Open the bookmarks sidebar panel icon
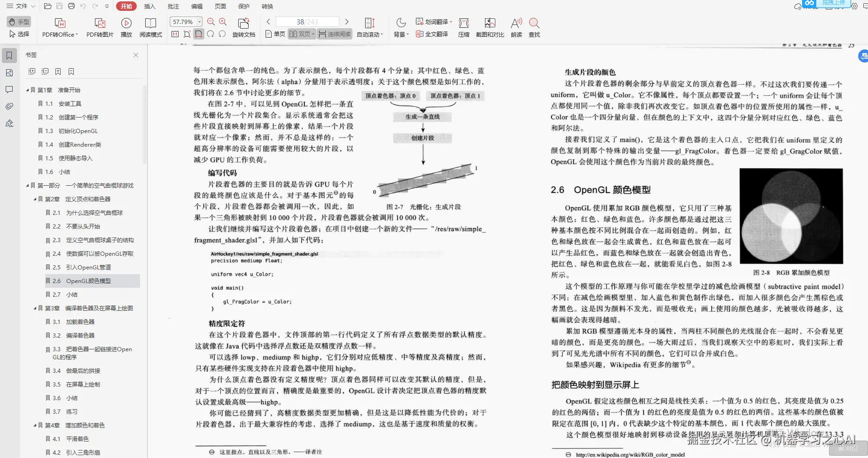 point(9,55)
